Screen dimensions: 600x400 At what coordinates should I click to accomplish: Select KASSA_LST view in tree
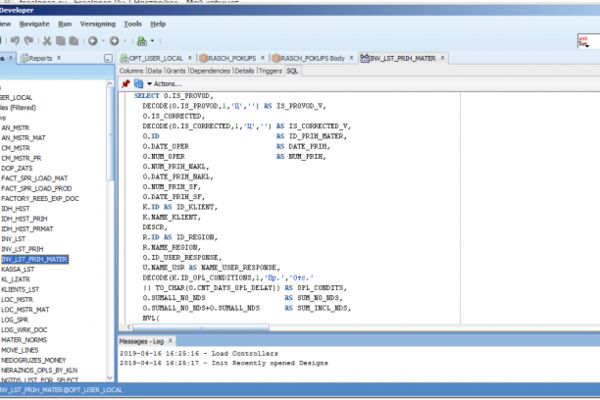pos(18,269)
